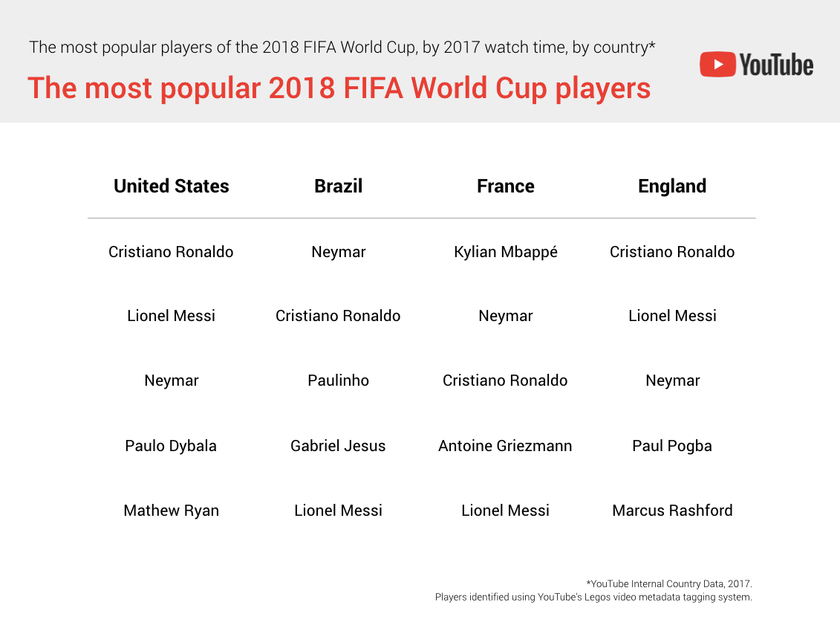Select the Brazil column header
The height and width of the screenshot is (628, 840).
(338, 186)
